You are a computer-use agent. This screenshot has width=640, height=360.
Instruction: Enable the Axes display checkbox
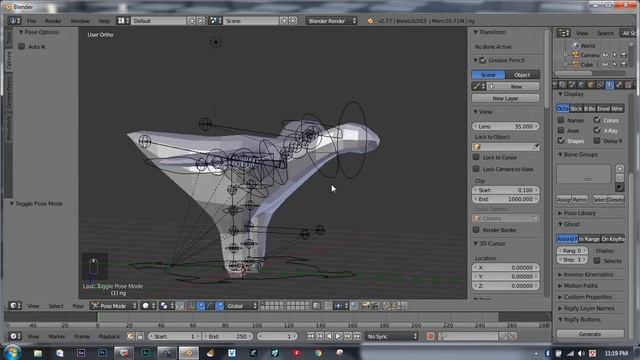coord(561,130)
